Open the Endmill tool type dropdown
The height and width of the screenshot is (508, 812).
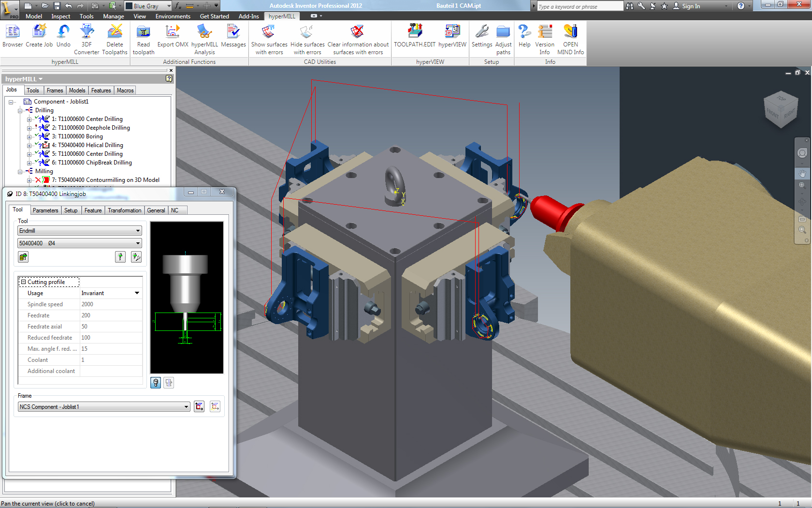pos(138,231)
